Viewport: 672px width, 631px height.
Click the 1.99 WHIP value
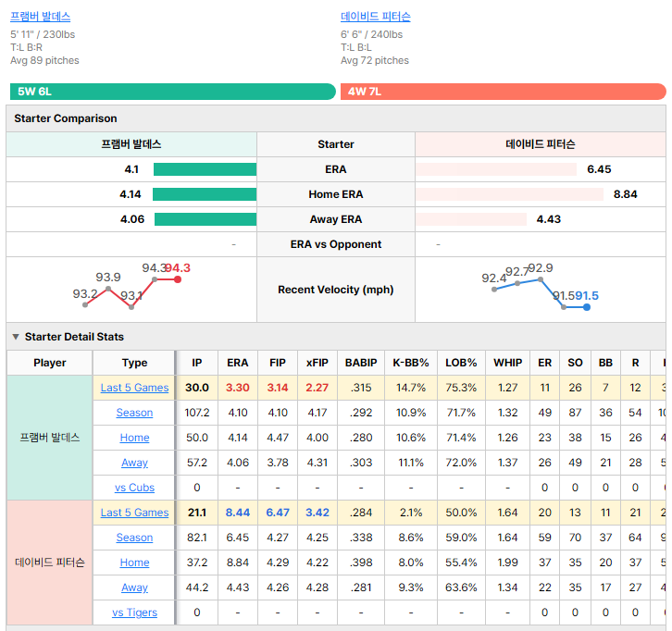pyautogui.click(x=508, y=563)
